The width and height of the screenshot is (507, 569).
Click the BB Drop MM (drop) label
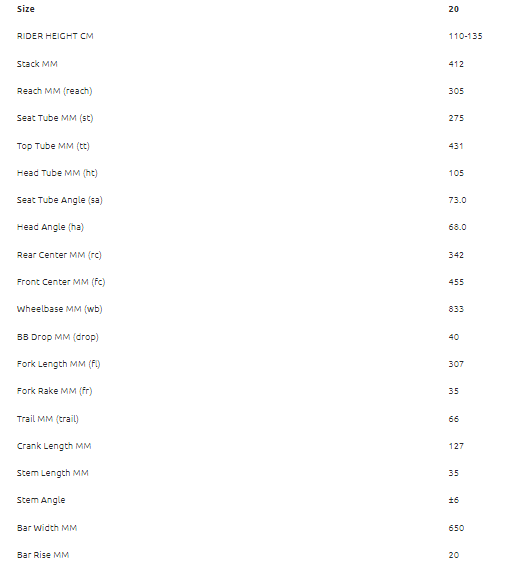click(58, 337)
